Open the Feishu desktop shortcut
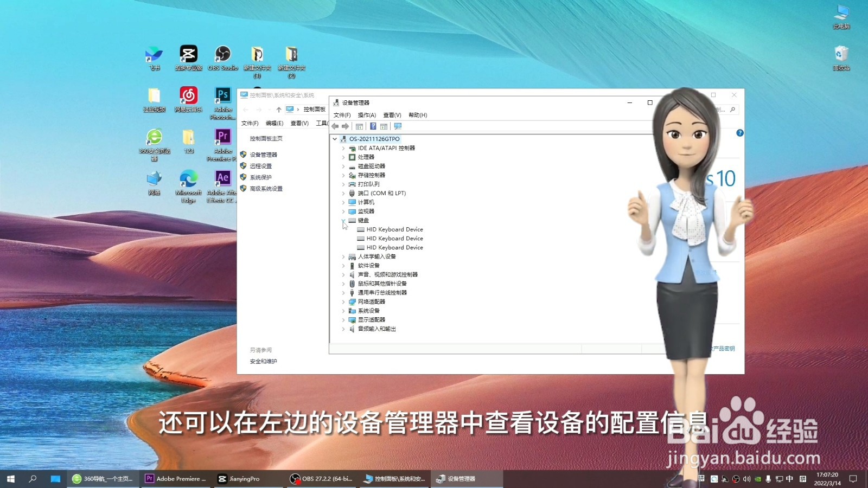The image size is (868, 488). (154, 58)
